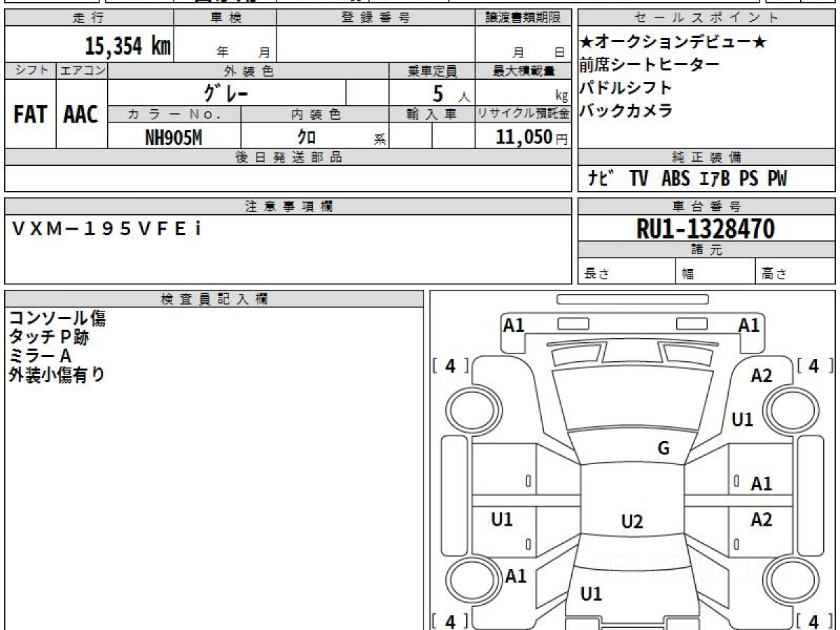This screenshot has width=840, height=630.
Task: Select the 高さ dimension label
Action: pos(774,274)
